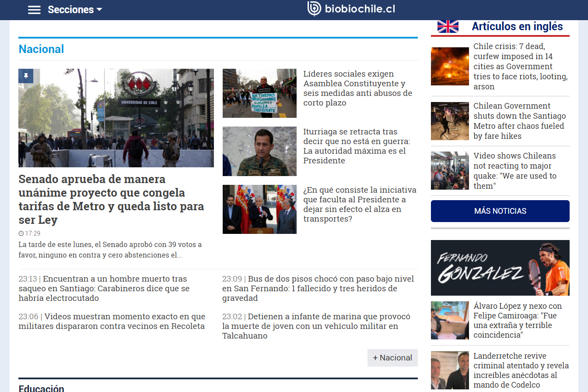Click the 17:29 clock icon
Screen dimensions: 588x392
pos(21,233)
